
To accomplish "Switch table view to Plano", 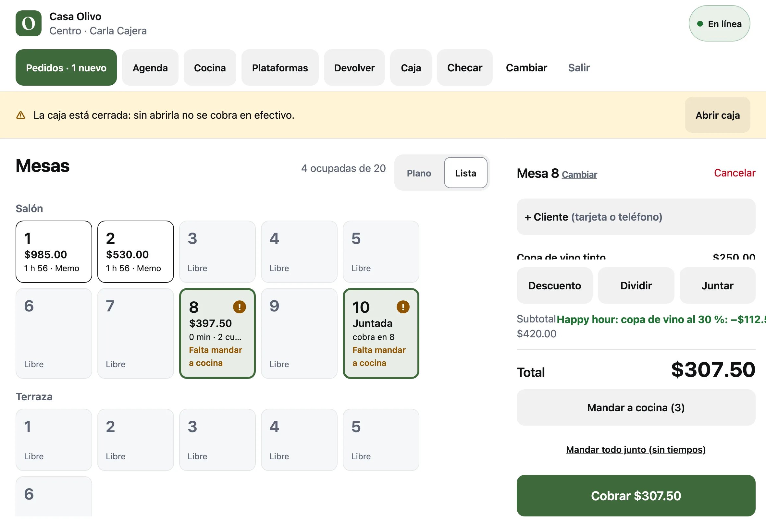I will pos(419,173).
